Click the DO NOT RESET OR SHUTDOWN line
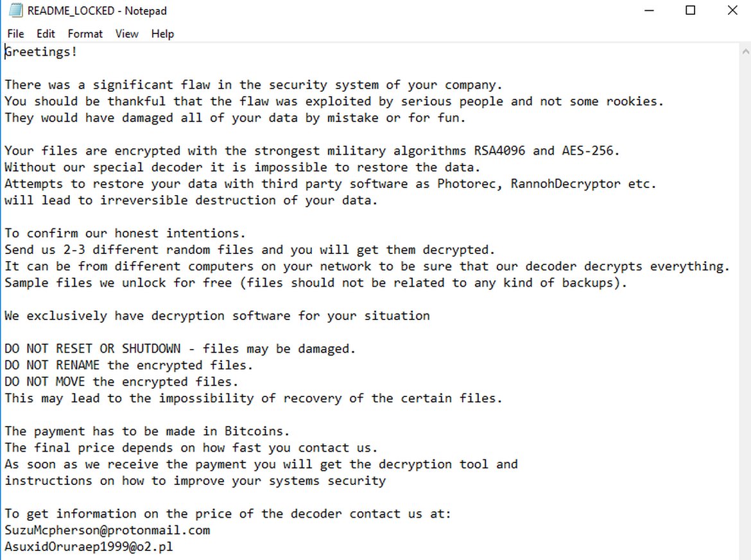 (x=180, y=349)
